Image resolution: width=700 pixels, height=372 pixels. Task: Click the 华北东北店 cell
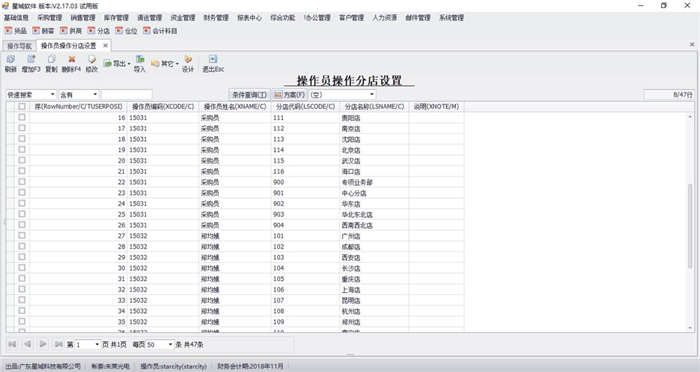tap(374, 214)
